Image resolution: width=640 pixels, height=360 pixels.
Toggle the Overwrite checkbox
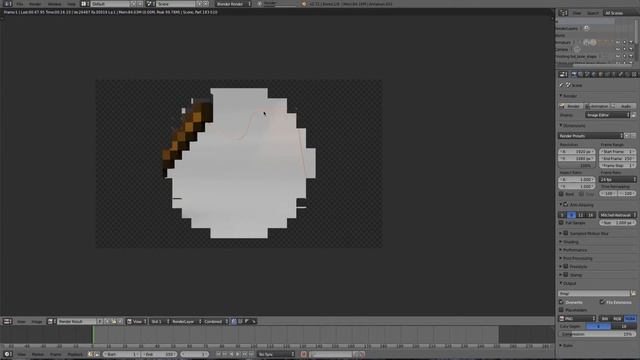tap(561, 302)
